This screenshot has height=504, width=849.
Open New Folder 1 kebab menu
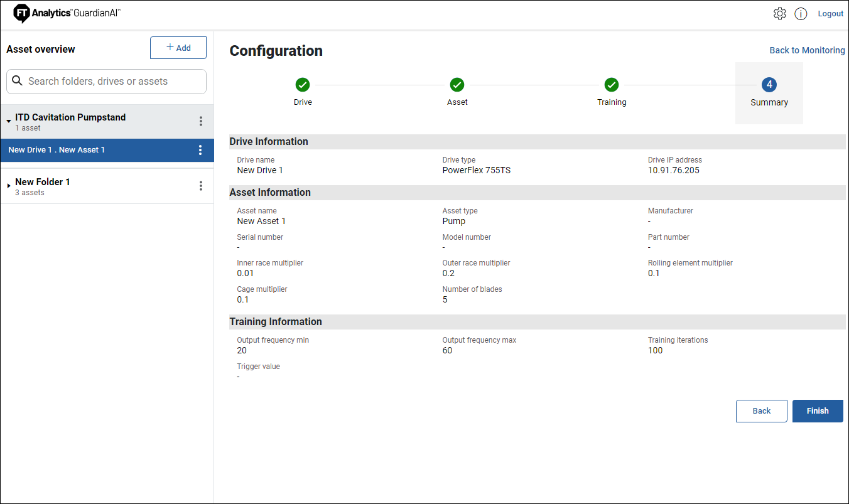(201, 186)
